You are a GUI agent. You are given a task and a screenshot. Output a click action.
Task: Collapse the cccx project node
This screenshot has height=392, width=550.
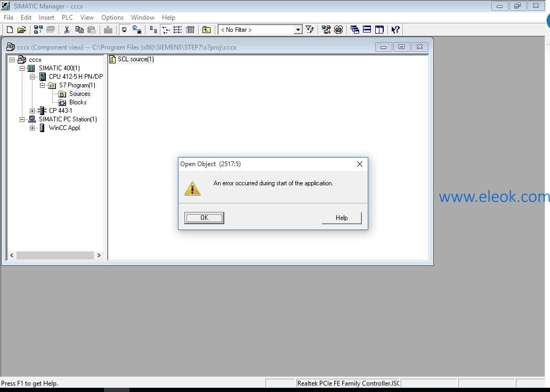12,60
